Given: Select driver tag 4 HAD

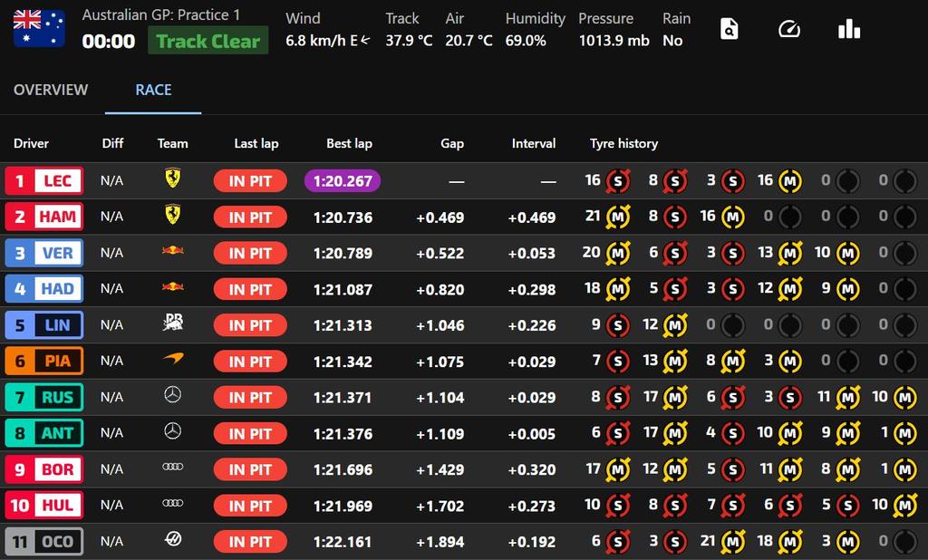Looking at the screenshot, I should pos(44,289).
